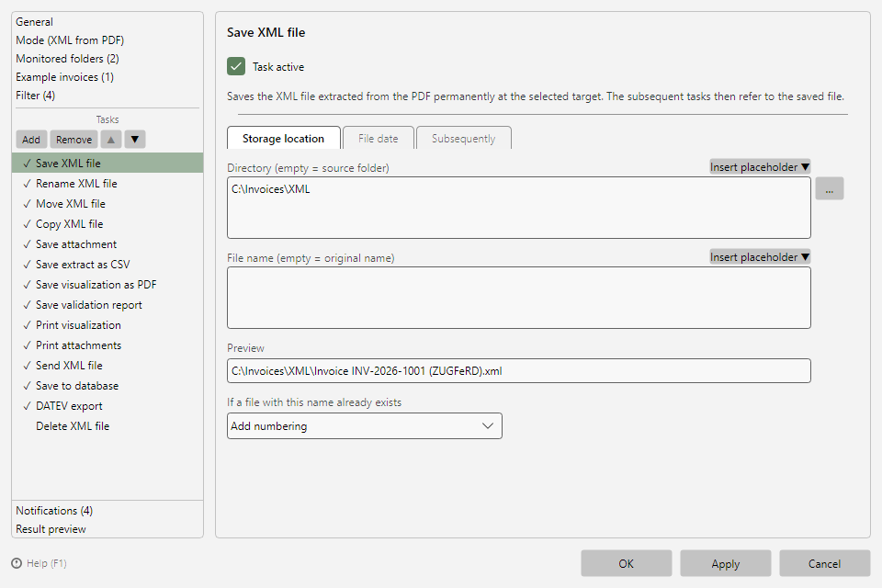Screen dimensions: 882x588
Task: Toggle checkmark of DATEV export task
Action: [27, 406]
